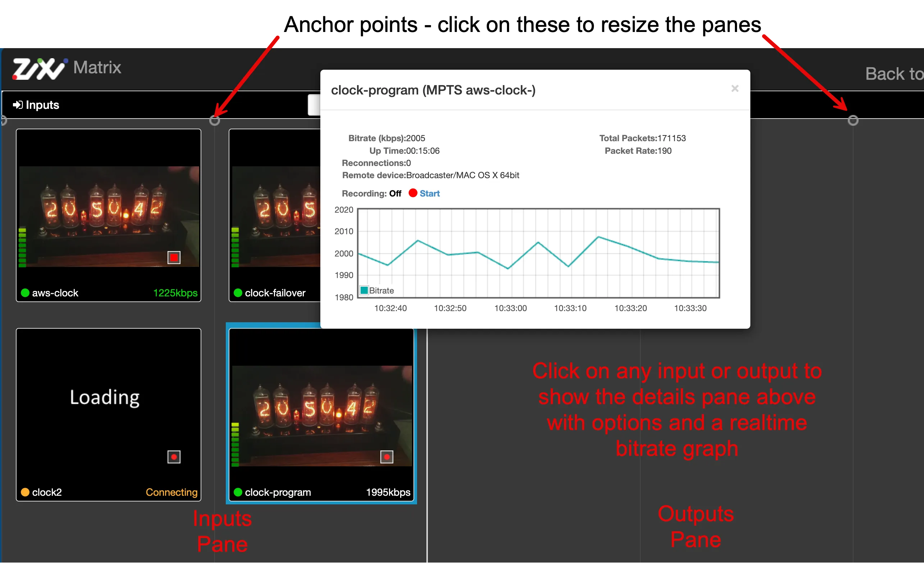Click the Inputs pane title

pos(42,105)
